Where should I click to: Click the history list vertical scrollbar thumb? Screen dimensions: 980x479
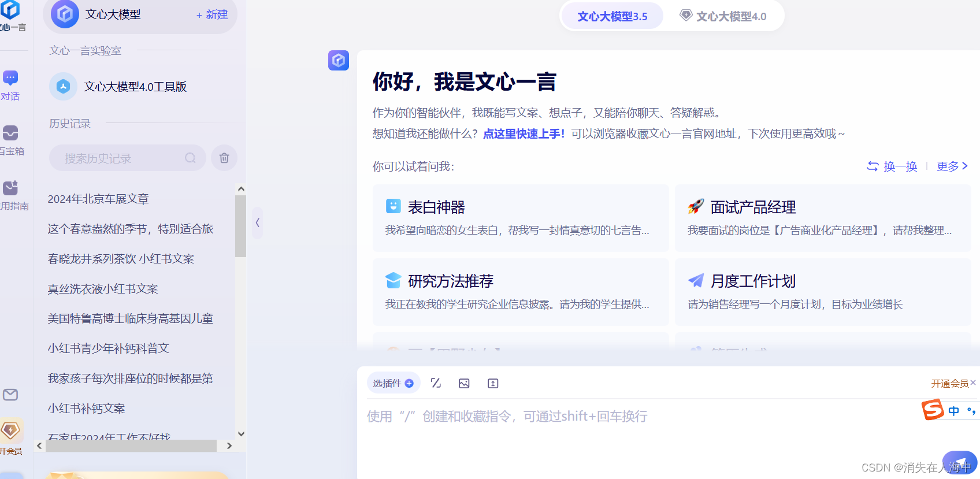[241, 226]
